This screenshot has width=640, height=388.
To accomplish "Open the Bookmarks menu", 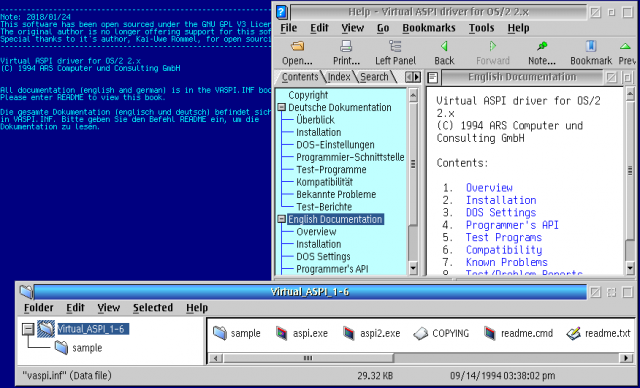I will [x=429, y=28].
